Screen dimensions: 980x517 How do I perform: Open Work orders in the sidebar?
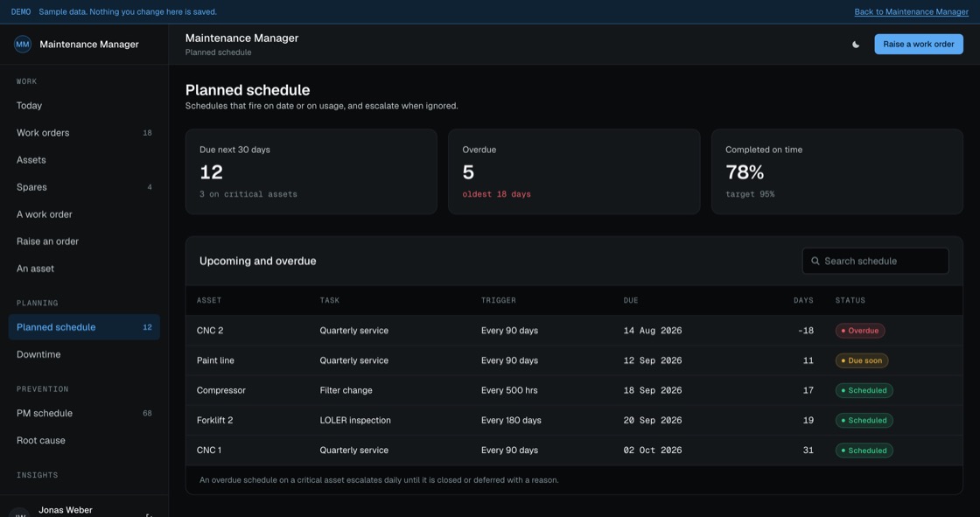click(x=84, y=133)
